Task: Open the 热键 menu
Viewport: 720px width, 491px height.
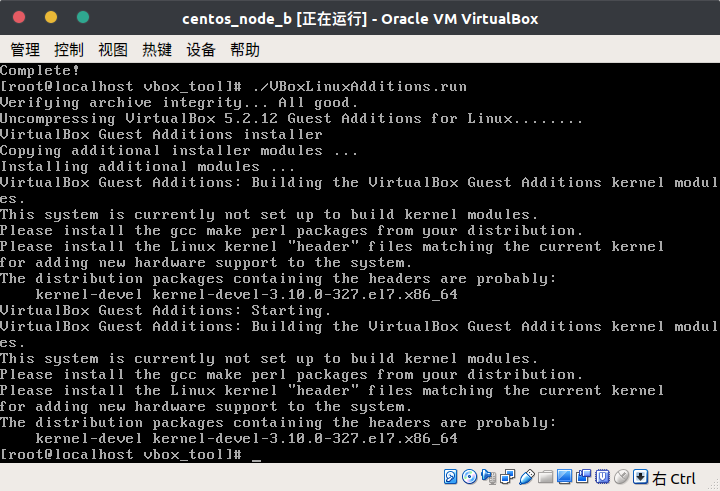Action: pyautogui.click(x=157, y=50)
